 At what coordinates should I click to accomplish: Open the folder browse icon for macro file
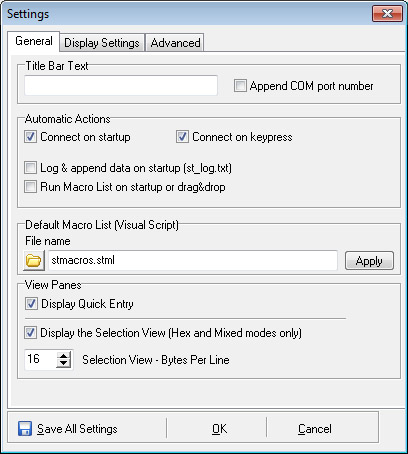click(34, 261)
